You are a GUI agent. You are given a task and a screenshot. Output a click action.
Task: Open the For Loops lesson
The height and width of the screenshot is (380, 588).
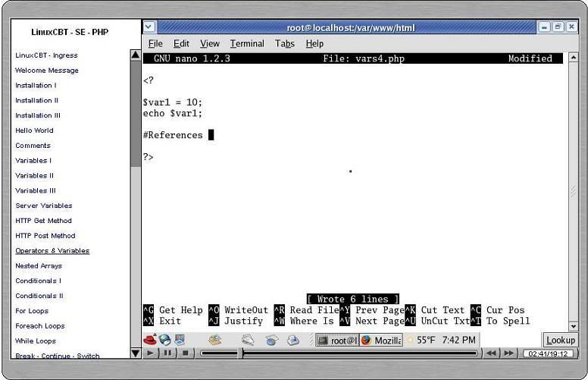[32, 310]
